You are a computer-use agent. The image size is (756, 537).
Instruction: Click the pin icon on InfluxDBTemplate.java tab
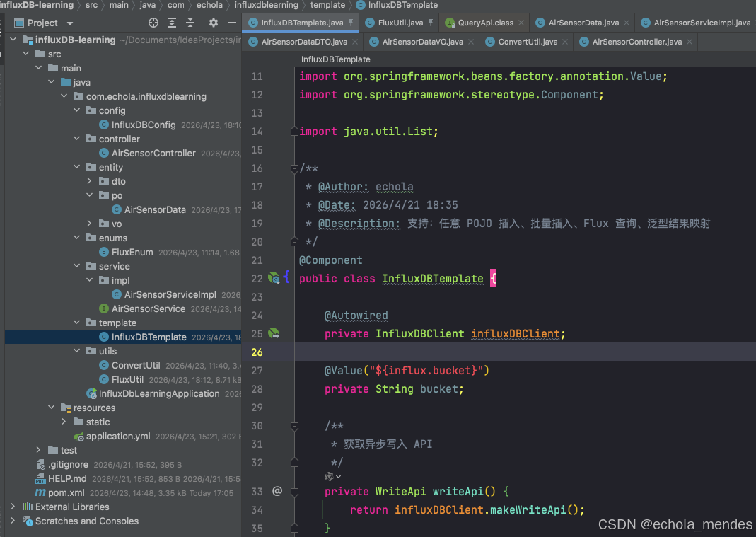point(351,22)
